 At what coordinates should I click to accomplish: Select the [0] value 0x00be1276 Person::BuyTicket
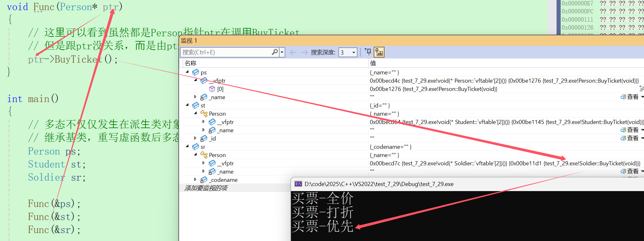coord(433,89)
